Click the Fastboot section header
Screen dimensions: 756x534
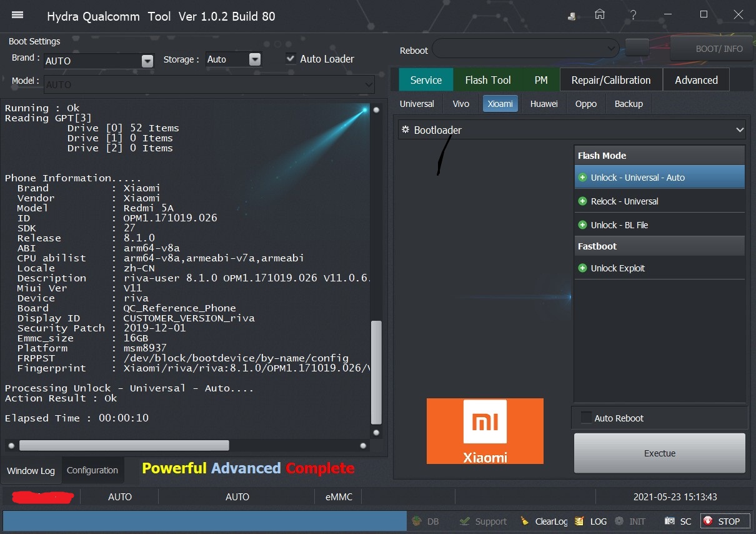(659, 246)
